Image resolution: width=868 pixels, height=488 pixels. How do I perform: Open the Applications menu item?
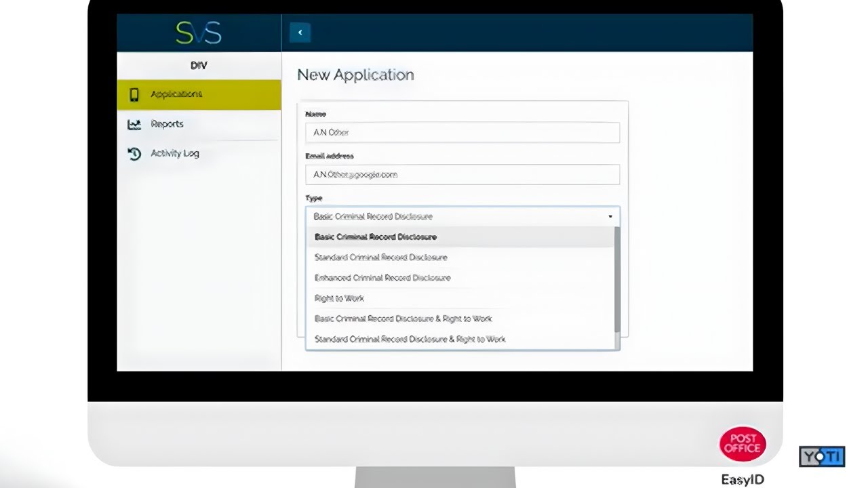(x=199, y=95)
